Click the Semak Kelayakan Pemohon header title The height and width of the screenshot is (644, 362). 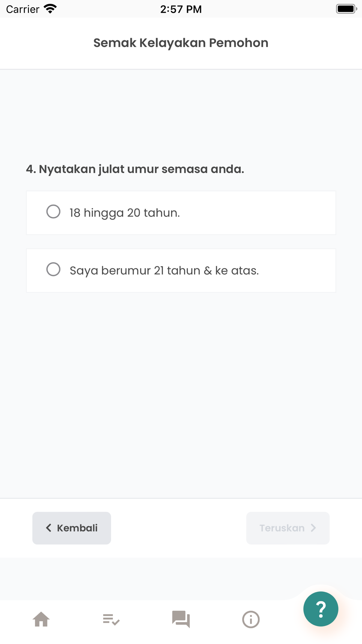181,43
